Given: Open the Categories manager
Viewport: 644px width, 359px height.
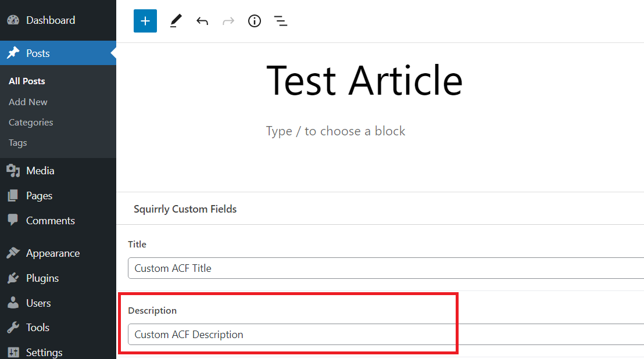Looking at the screenshot, I should pyautogui.click(x=30, y=122).
